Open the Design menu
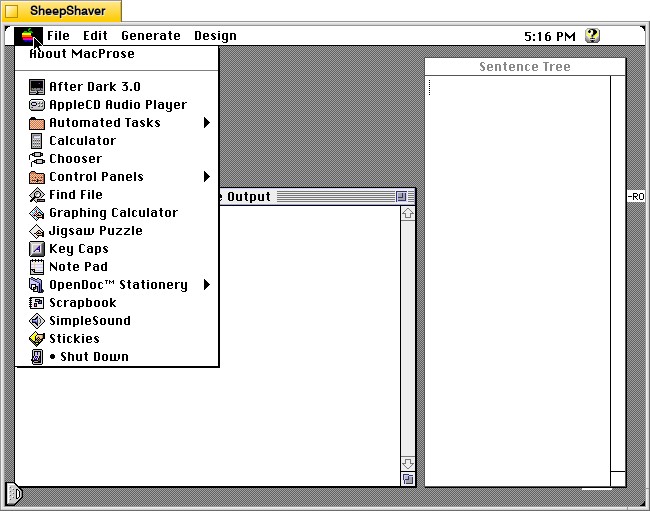Image resolution: width=650 pixels, height=511 pixels. coord(215,36)
